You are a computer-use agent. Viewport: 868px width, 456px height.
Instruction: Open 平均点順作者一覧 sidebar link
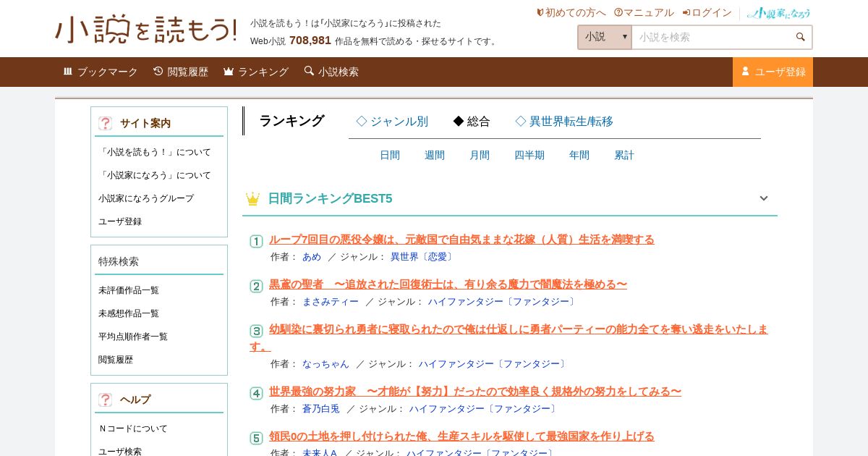pos(133,337)
